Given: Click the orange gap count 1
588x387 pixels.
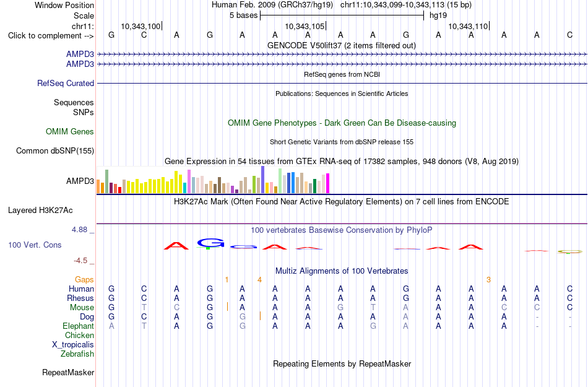Looking at the screenshot, I should click(x=227, y=280).
